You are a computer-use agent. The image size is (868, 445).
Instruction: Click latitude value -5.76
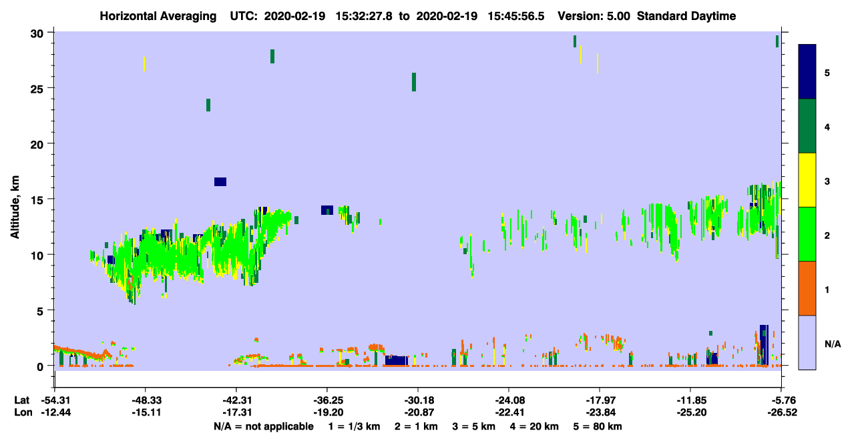click(x=781, y=400)
